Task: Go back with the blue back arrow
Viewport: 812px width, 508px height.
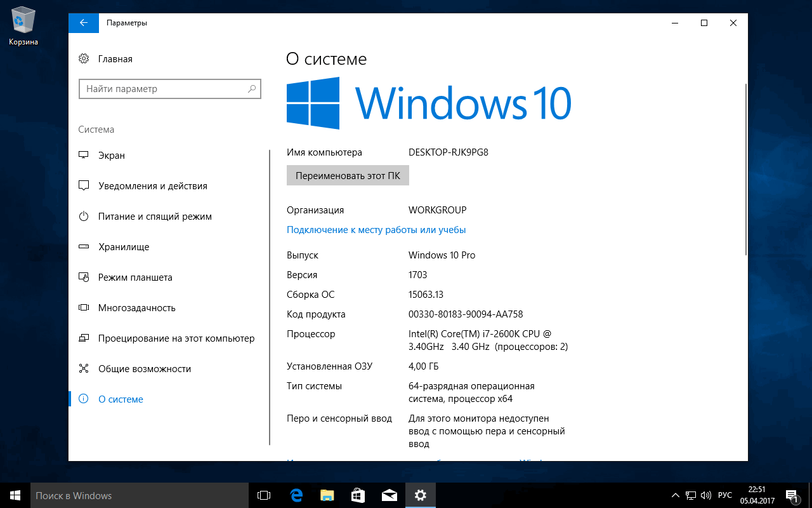Action: pos(83,23)
